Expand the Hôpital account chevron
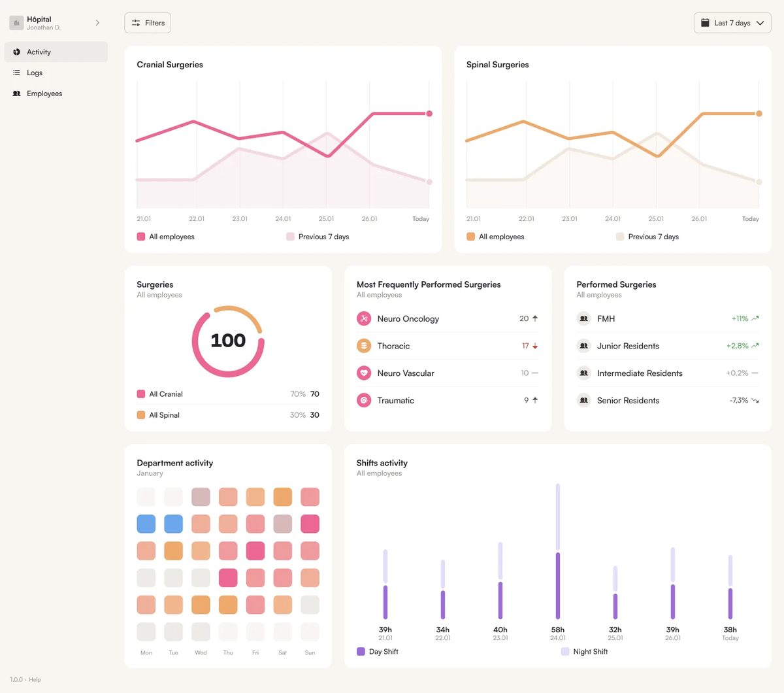784x693 pixels. [x=97, y=23]
